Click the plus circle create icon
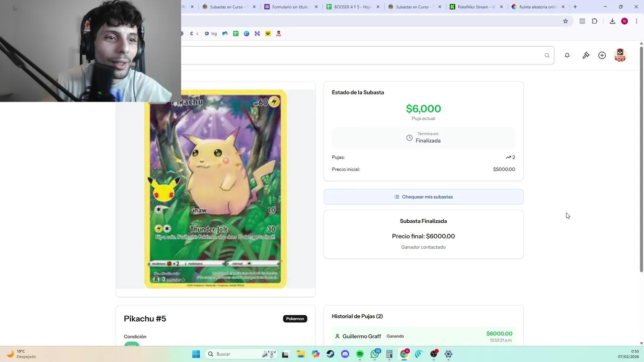Screen dimensions: 644x362 tap(602, 55)
